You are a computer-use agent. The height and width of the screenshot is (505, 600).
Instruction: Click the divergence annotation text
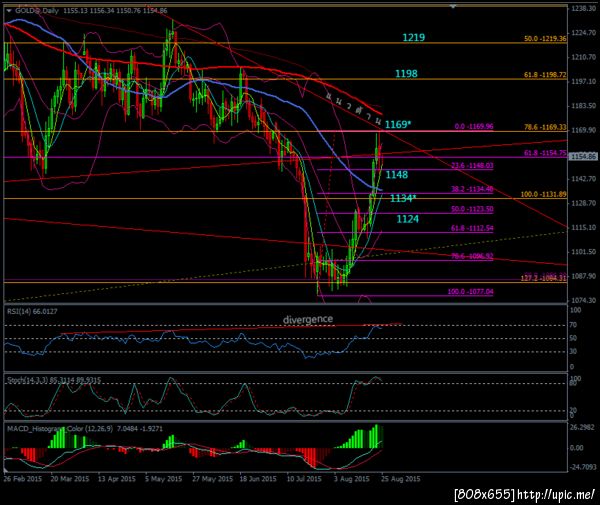point(308,319)
